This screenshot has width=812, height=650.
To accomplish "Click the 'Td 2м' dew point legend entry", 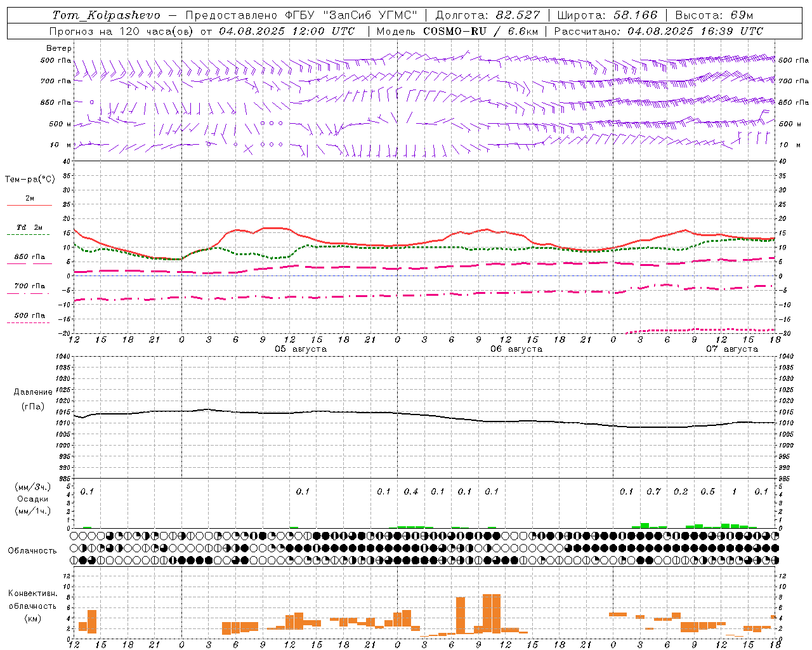I will point(29,227).
